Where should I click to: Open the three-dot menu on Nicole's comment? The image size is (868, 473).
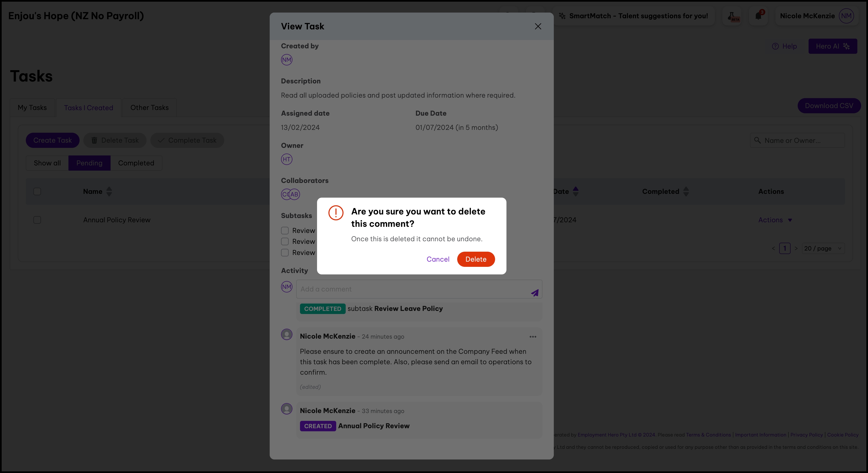tap(533, 337)
